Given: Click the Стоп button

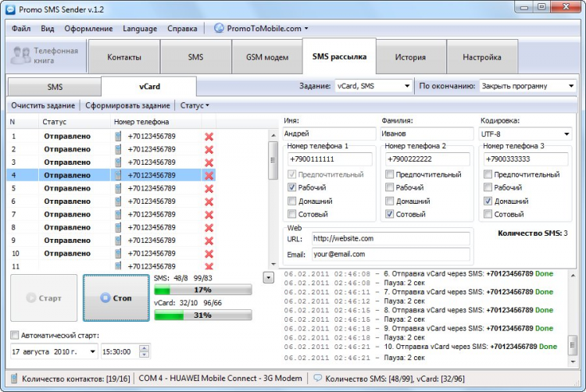Looking at the screenshot, I should 116,298.
